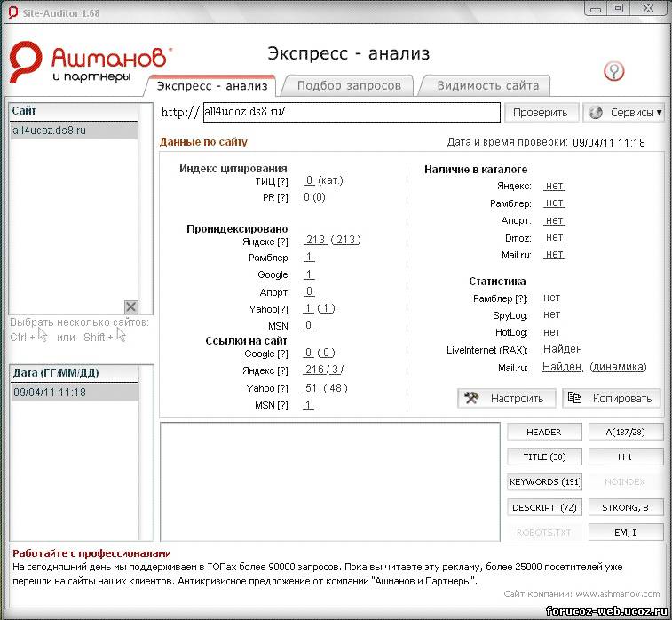This screenshot has height=620, width=672.
Task: Click the URL input field
Action: click(x=352, y=112)
